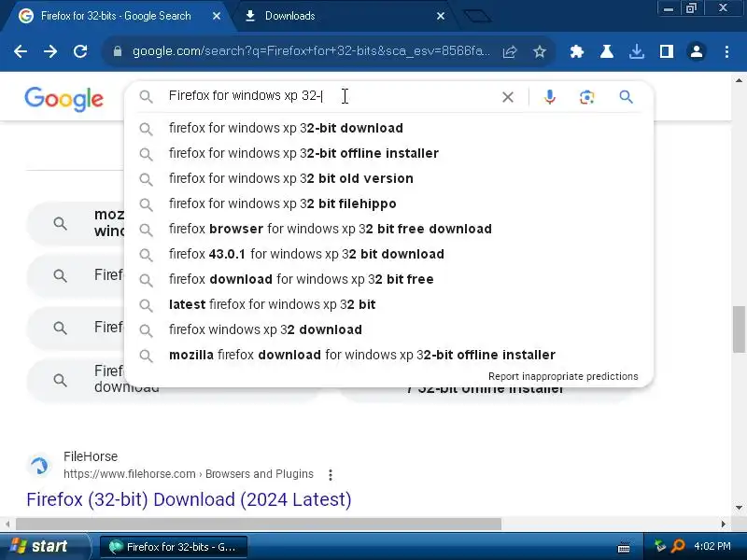Close the Firefox for 32-bits search tab

coord(217,16)
